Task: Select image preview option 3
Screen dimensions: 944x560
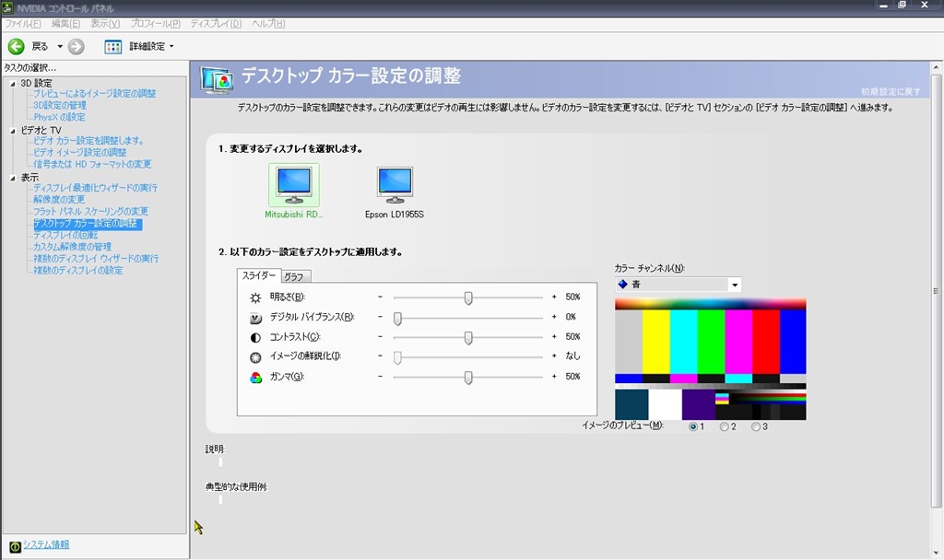Action: click(x=756, y=426)
